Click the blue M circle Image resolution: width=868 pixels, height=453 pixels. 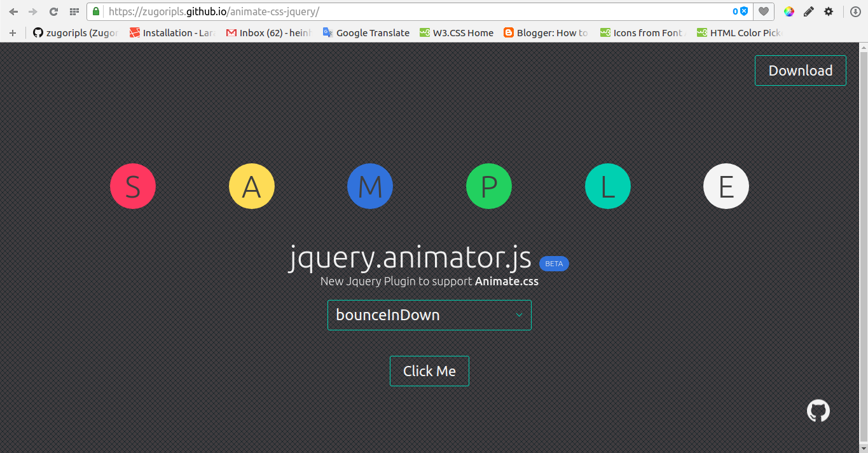tap(370, 186)
